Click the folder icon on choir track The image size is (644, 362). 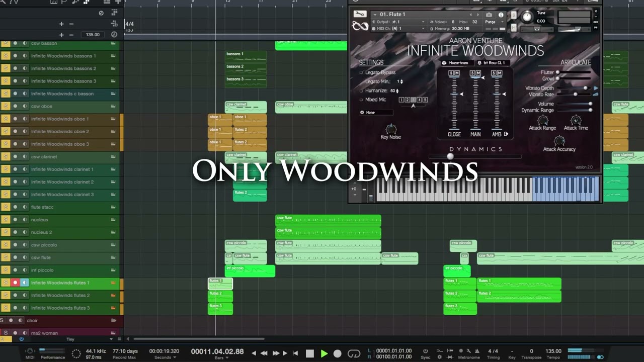[x=114, y=320]
